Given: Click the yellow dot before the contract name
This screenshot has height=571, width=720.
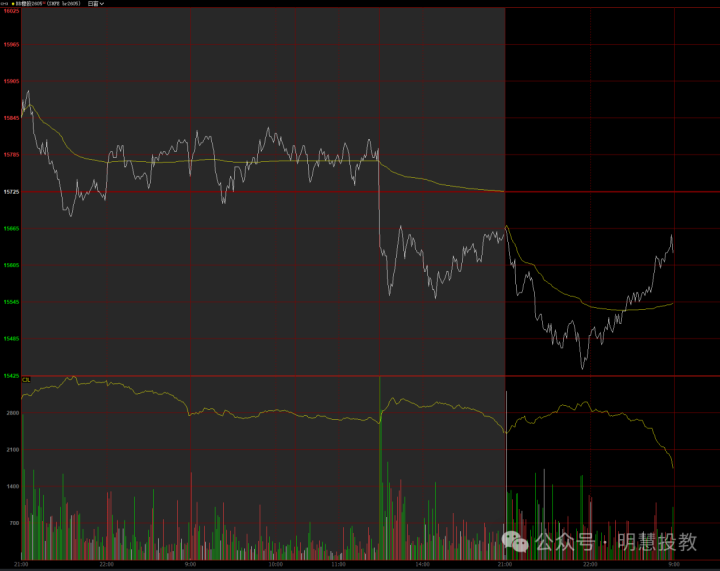Looking at the screenshot, I should click(12, 4).
